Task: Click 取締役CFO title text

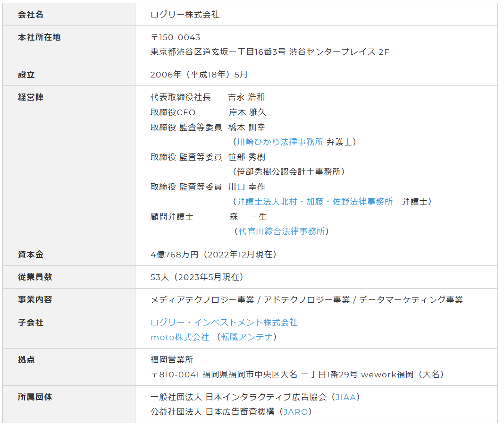Action: [x=173, y=112]
